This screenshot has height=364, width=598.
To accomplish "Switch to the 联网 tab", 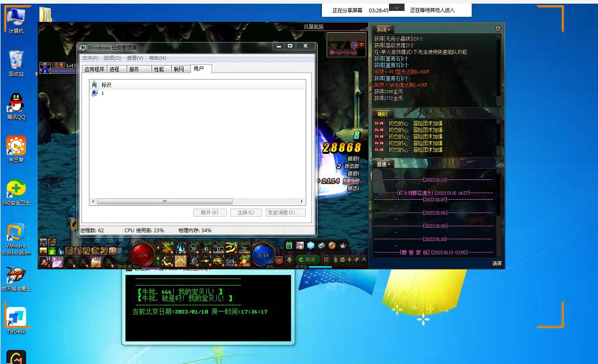I will tap(181, 69).
